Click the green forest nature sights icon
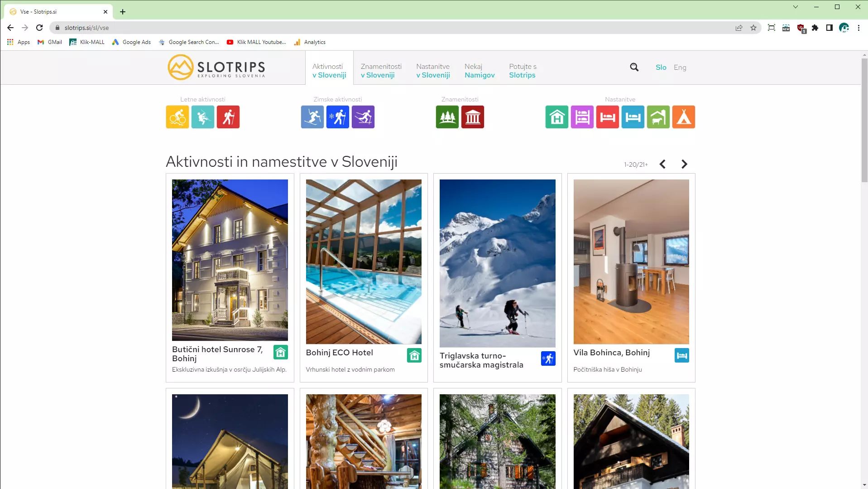This screenshot has height=489, width=868. (447, 117)
